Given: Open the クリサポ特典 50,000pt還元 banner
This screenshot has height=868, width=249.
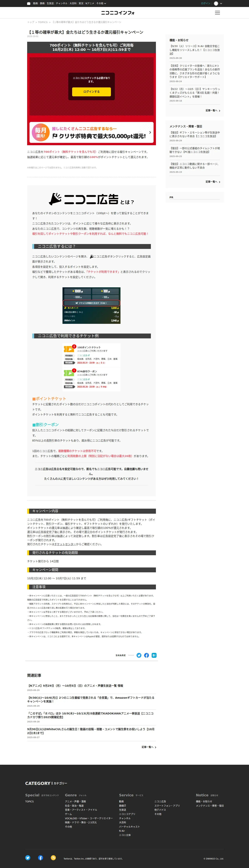Looking at the screenshot, I should [92, 132].
